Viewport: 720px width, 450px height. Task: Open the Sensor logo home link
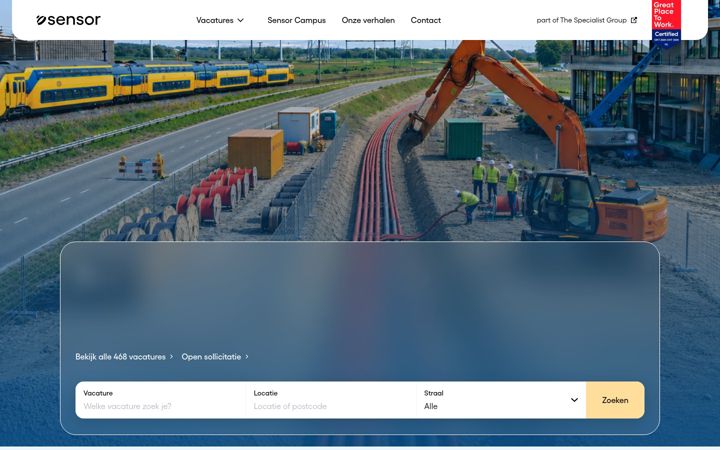click(x=68, y=20)
